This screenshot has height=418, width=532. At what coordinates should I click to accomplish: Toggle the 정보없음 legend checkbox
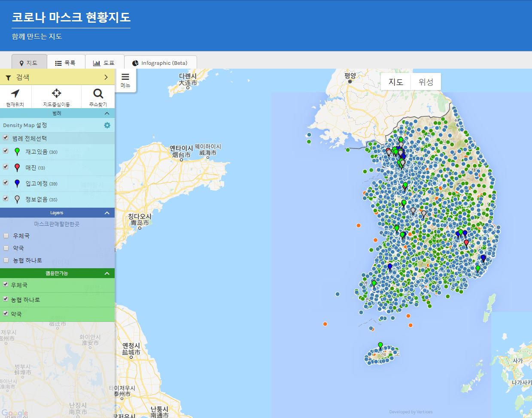6,198
